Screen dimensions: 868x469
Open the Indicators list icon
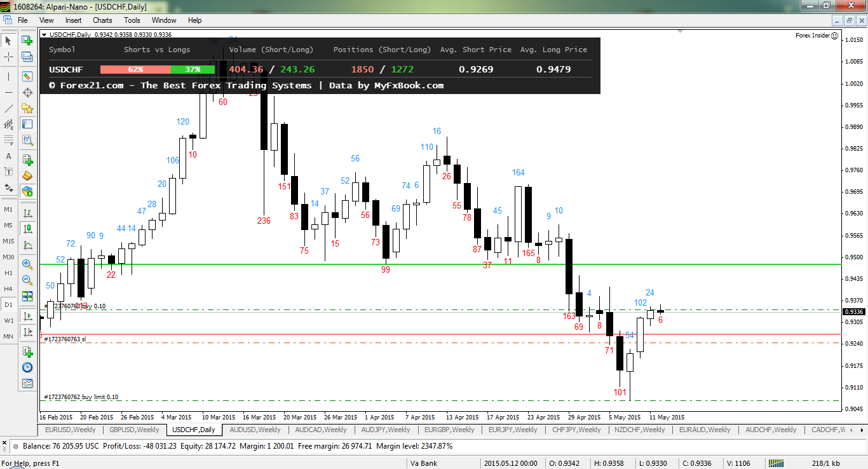click(27, 351)
